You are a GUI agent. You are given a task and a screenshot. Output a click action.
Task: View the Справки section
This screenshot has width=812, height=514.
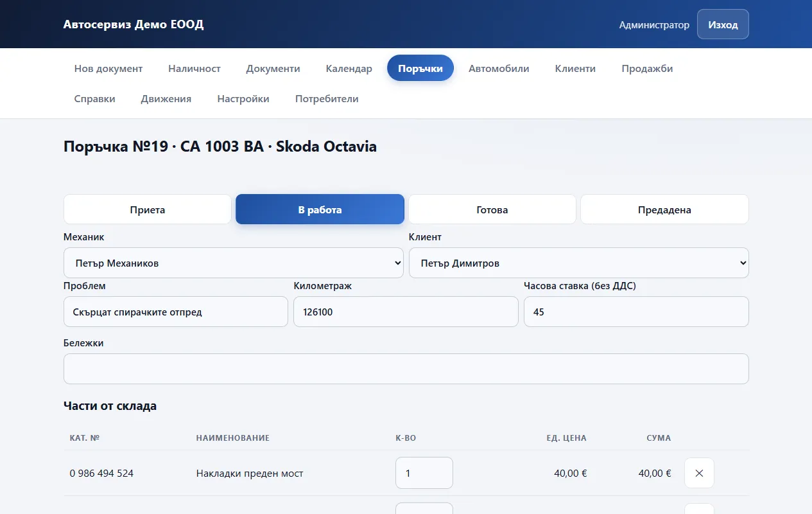point(95,98)
